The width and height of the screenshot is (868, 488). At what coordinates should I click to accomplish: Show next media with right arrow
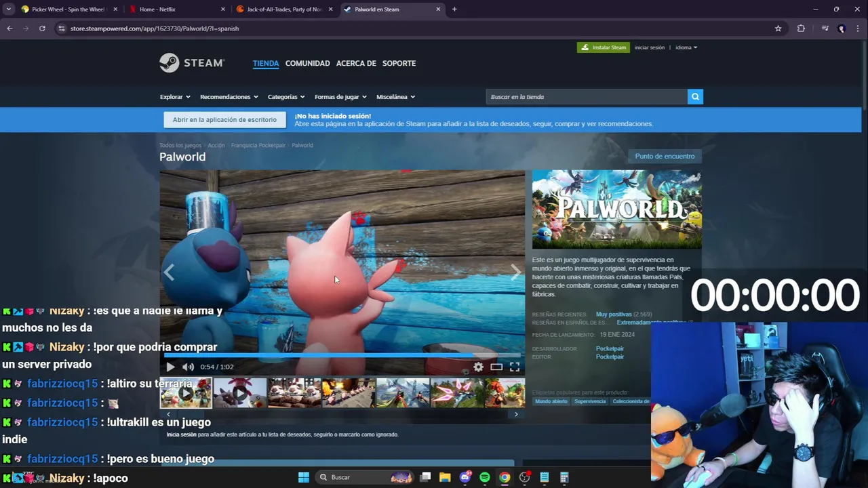tap(515, 272)
